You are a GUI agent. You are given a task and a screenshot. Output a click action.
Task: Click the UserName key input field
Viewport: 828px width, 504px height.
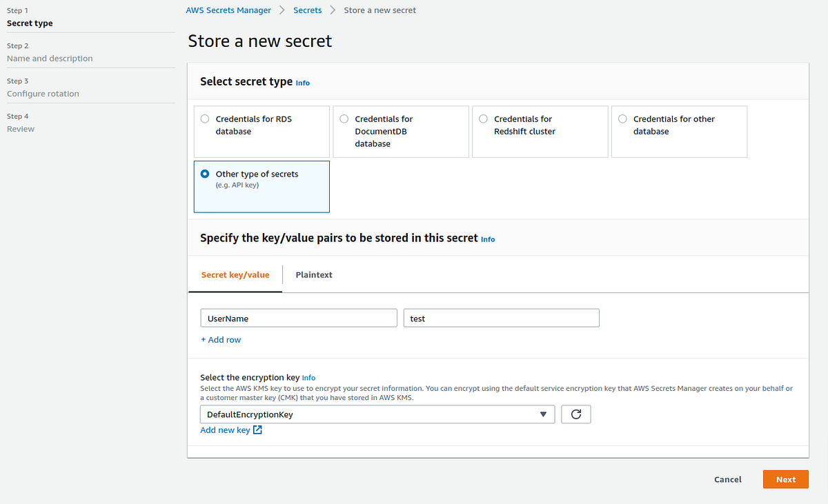click(298, 317)
